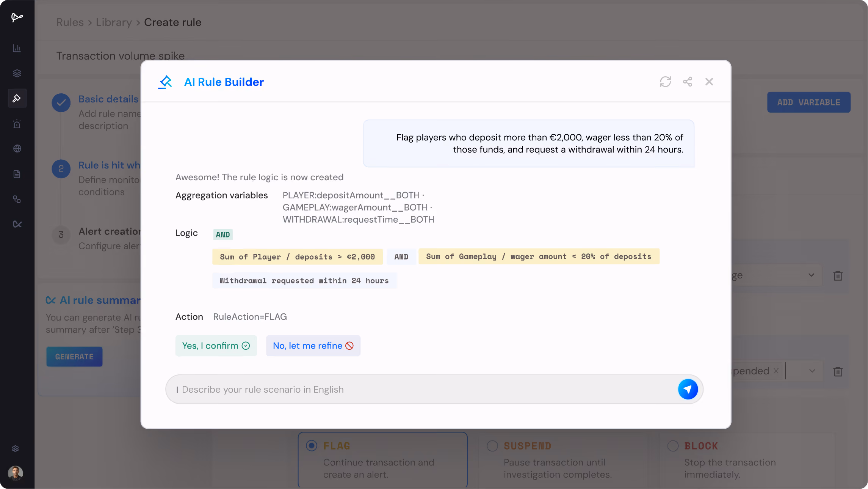This screenshot has width=868, height=489.
Task: Click the AI Rule Builder gavel logo
Action: pyautogui.click(x=165, y=82)
